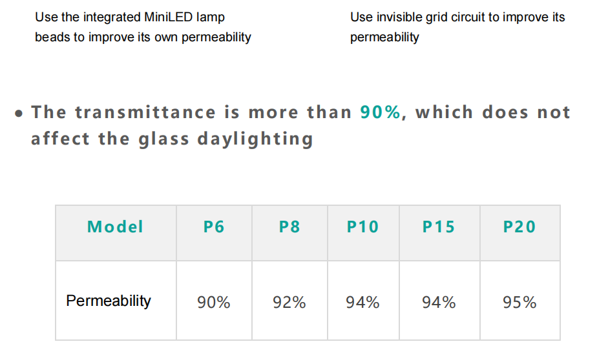Click the word "transmittance" in the headline
The width and height of the screenshot is (608, 364).
(145, 112)
